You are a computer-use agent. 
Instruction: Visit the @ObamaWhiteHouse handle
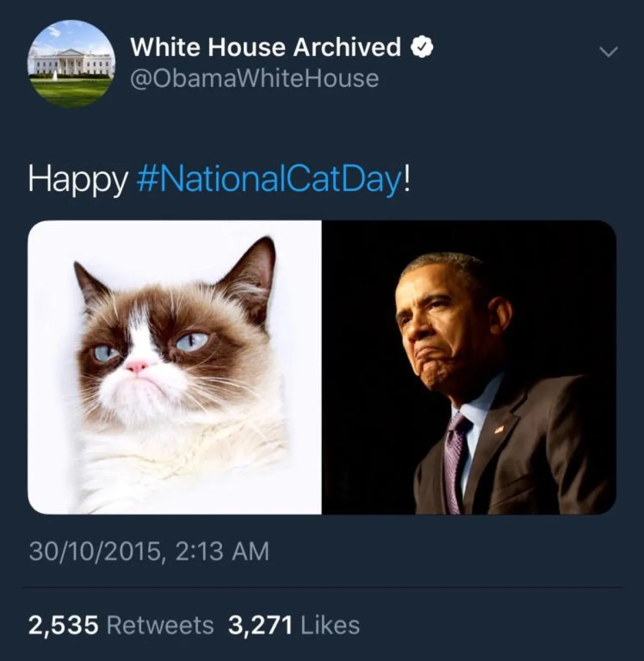pos(254,79)
